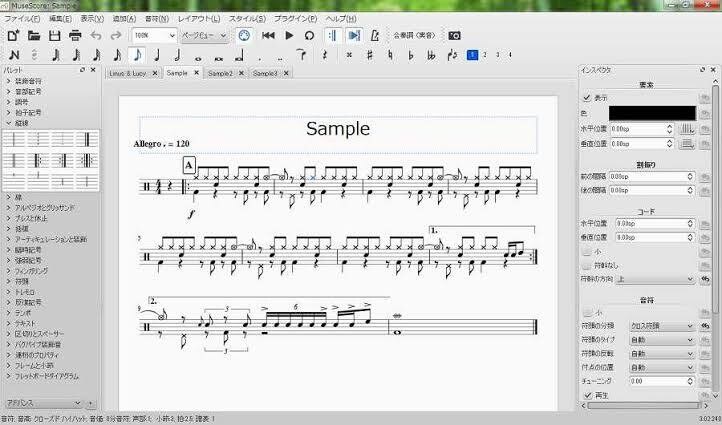Select the quarter note duration
The width and height of the screenshot is (722, 425).
157,55
